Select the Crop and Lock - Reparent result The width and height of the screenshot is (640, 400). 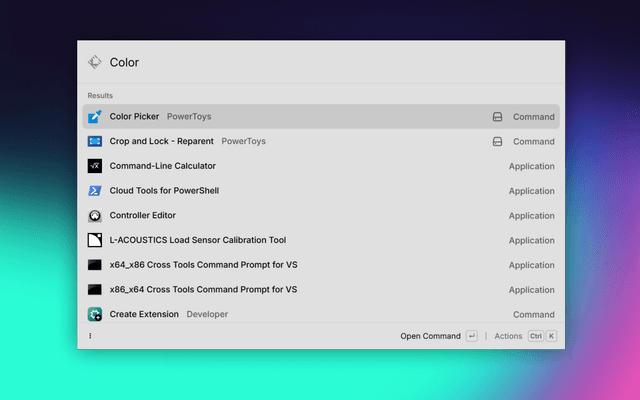[320, 142]
